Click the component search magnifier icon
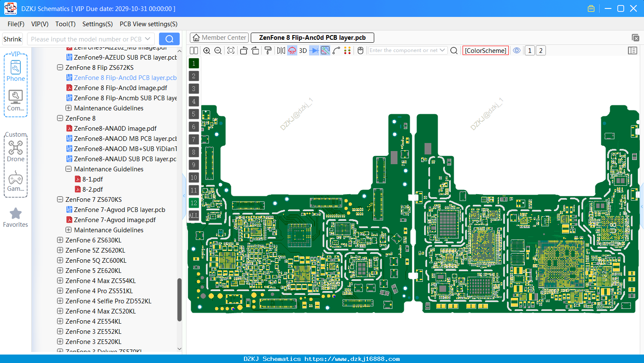Screen dimensions: 644x363 tap(454, 50)
